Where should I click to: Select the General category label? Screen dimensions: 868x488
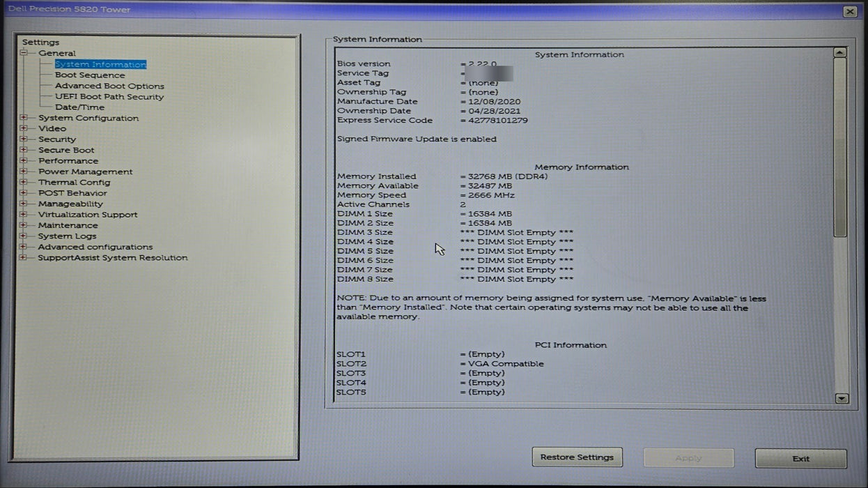(x=57, y=53)
